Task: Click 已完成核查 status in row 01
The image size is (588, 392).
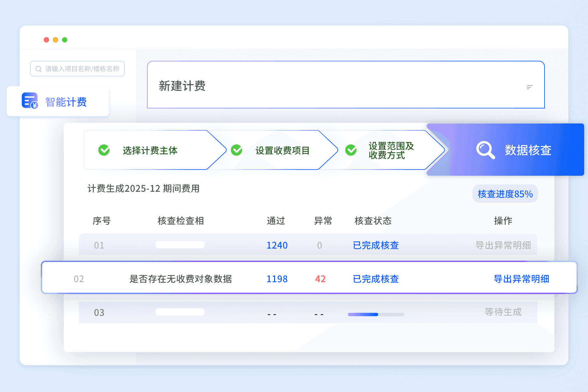Action: [376, 245]
